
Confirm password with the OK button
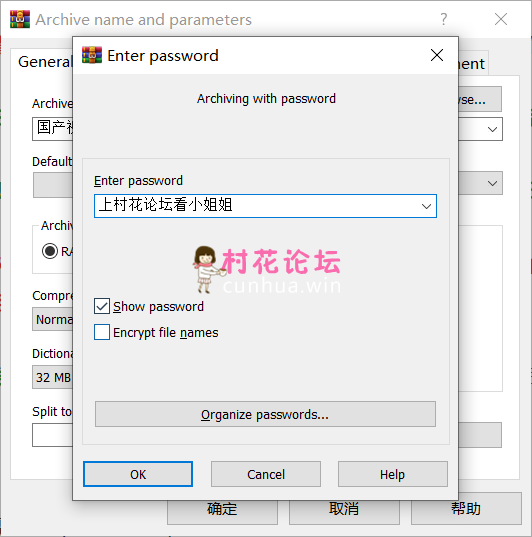138,474
